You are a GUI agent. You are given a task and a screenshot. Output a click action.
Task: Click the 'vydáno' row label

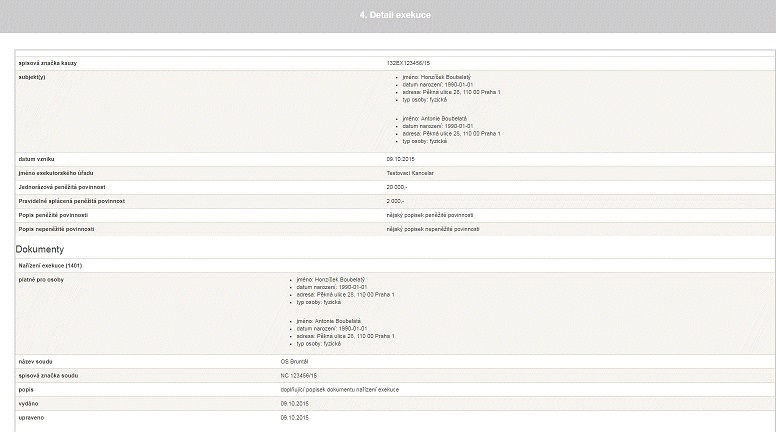tap(29, 402)
